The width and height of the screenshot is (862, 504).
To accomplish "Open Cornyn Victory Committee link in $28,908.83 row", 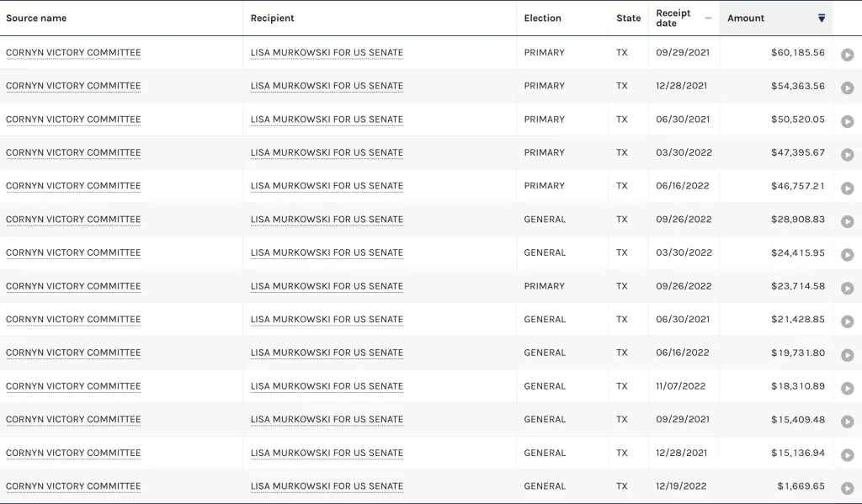I will coord(73,220).
